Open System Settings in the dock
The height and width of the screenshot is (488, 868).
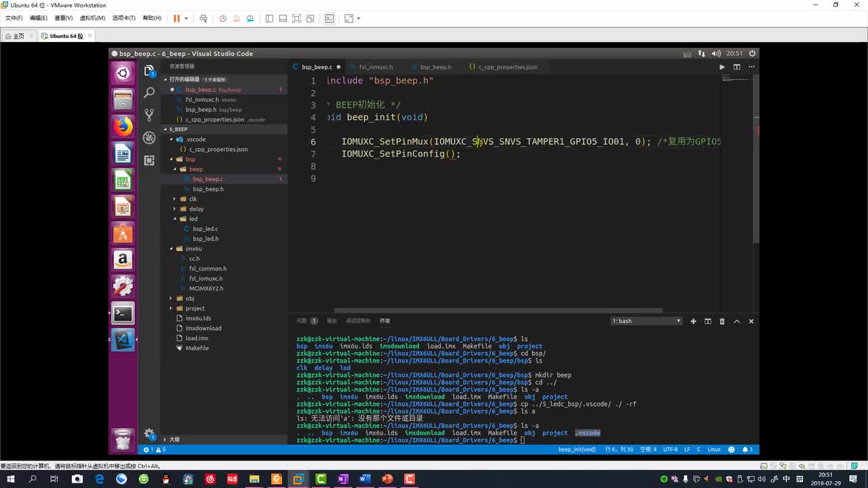coord(123,286)
